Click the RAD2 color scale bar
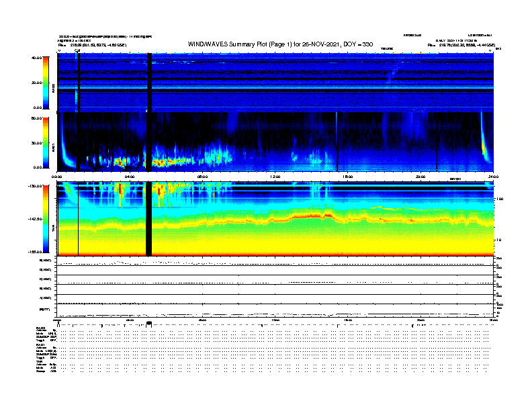Image resolution: width=532 pixels, height=411 pixels. pos(46,83)
